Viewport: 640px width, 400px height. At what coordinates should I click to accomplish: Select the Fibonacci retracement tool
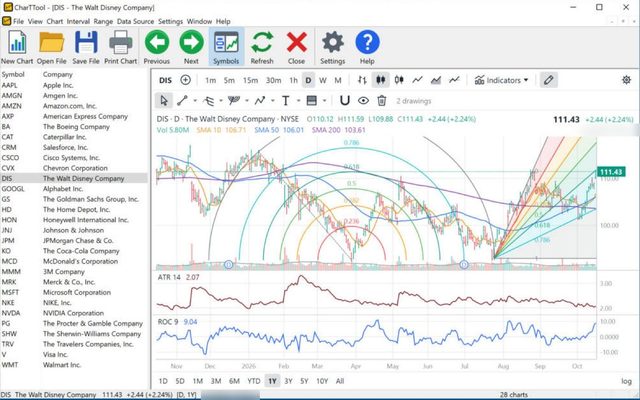pos(209,100)
